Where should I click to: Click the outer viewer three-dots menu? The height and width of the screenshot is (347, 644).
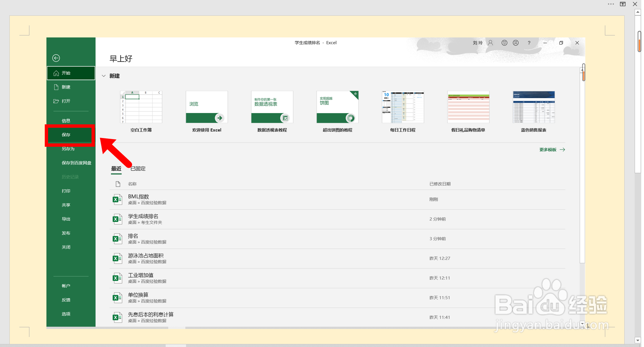(x=611, y=4)
